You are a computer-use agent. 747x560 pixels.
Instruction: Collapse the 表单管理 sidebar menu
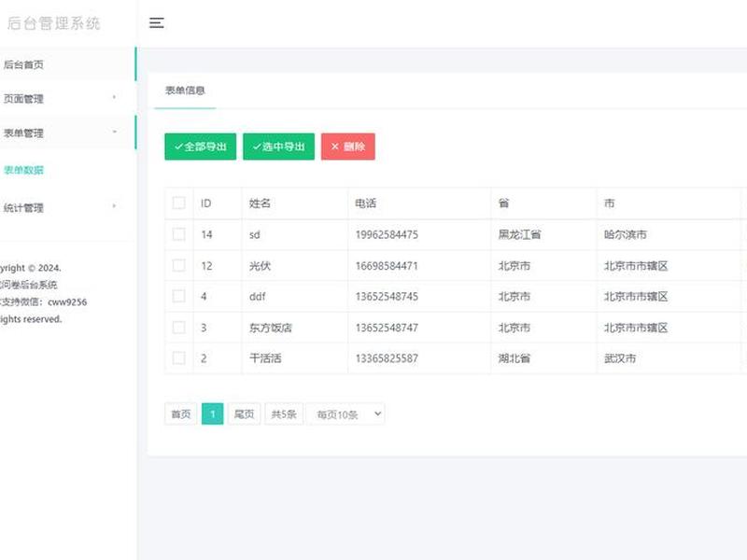[67, 133]
